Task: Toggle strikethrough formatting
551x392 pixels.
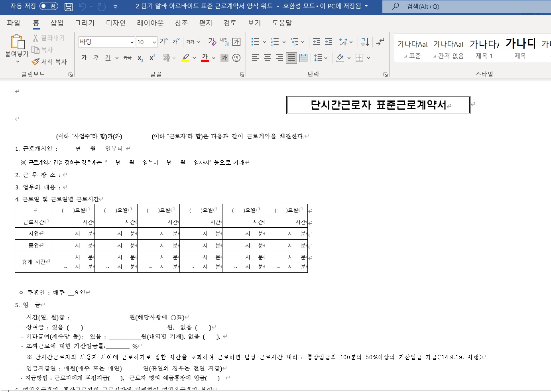Action: [x=128, y=58]
